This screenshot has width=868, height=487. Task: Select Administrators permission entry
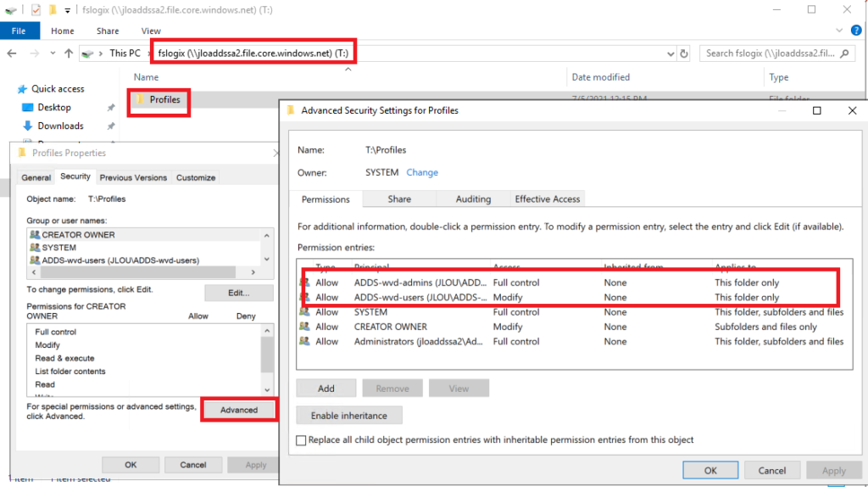pos(574,342)
